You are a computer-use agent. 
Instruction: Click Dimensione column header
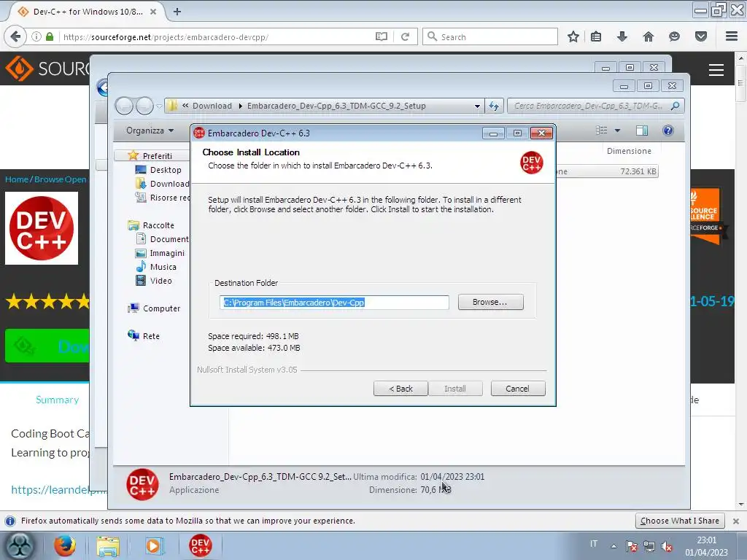pos(629,151)
